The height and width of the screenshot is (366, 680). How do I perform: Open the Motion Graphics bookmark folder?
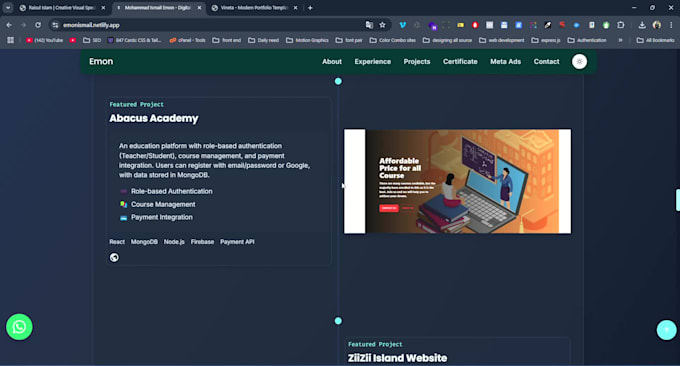click(x=307, y=40)
